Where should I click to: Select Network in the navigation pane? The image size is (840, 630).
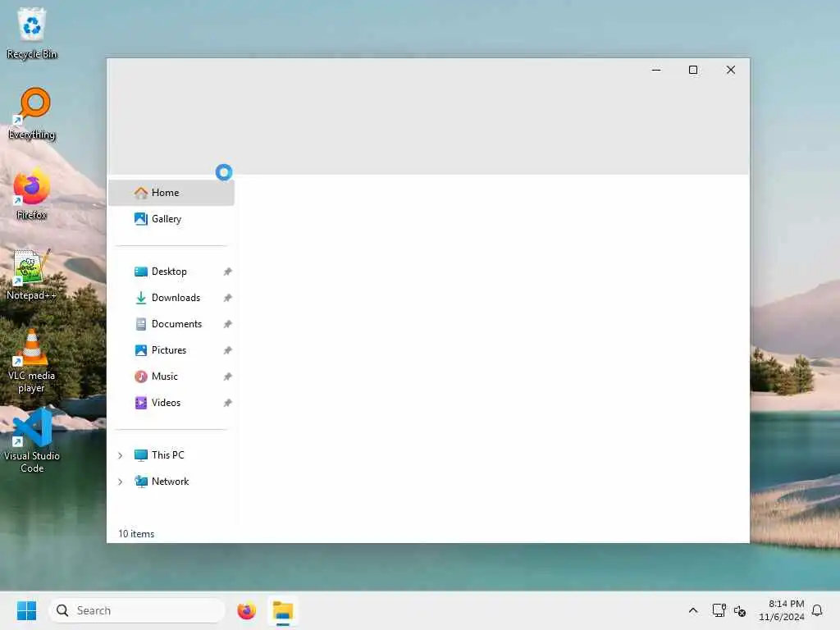click(171, 482)
